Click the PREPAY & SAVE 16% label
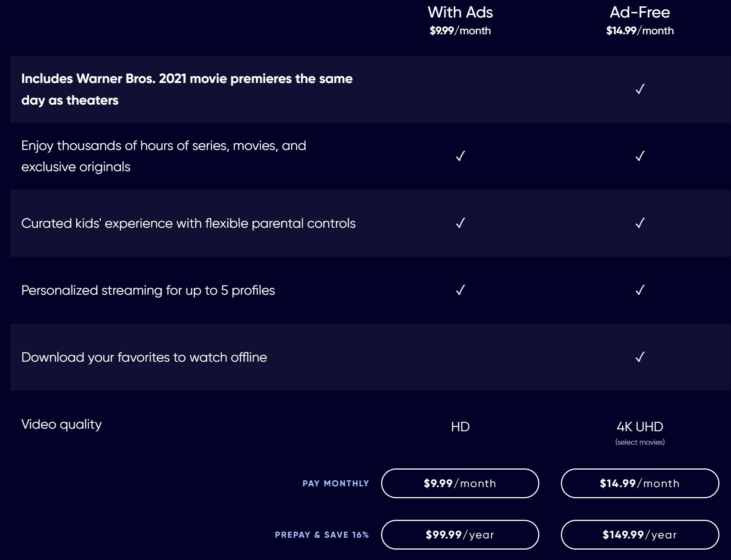Viewport: 731px width, 560px height. click(322, 535)
